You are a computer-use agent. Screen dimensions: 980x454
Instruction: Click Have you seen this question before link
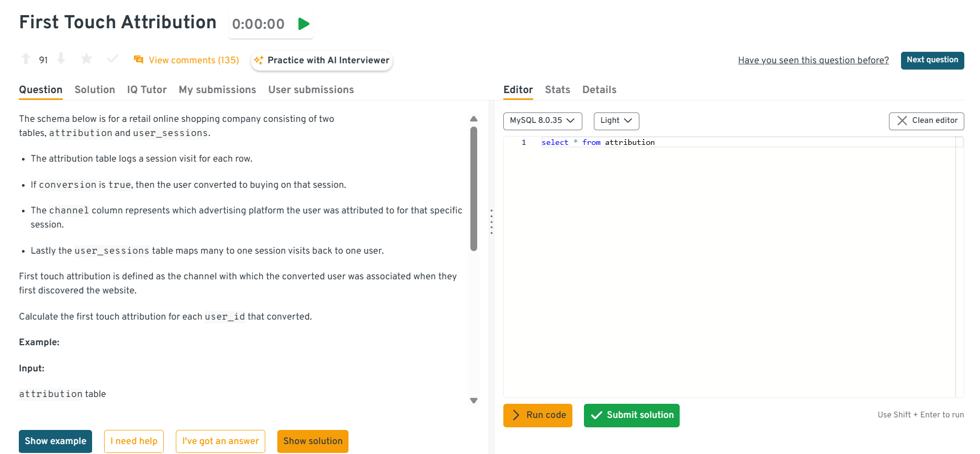pyautogui.click(x=813, y=60)
